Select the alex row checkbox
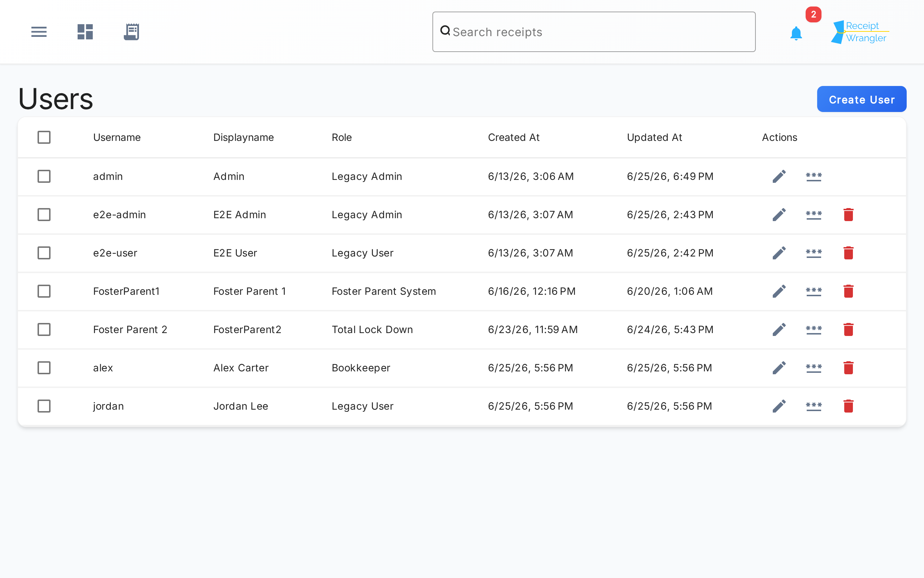The height and width of the screenshot is (578, 924). [44, 367]
